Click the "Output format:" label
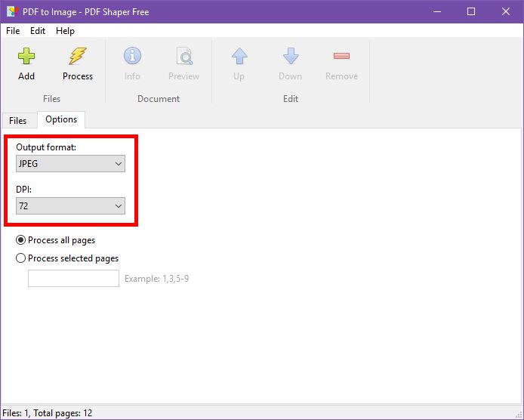524x420 pixels. (46, 147)
